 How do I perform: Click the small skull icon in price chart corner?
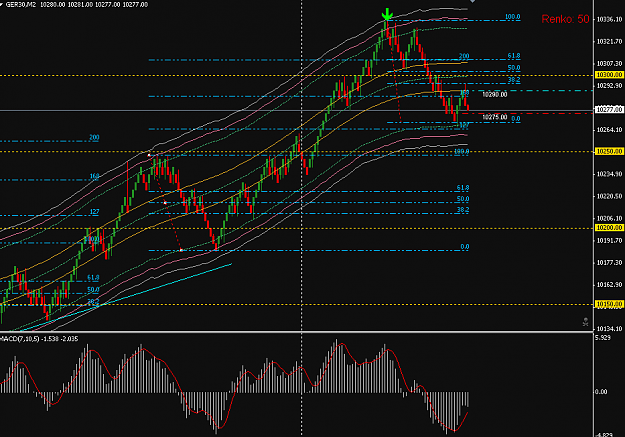(x=585, y=321)
